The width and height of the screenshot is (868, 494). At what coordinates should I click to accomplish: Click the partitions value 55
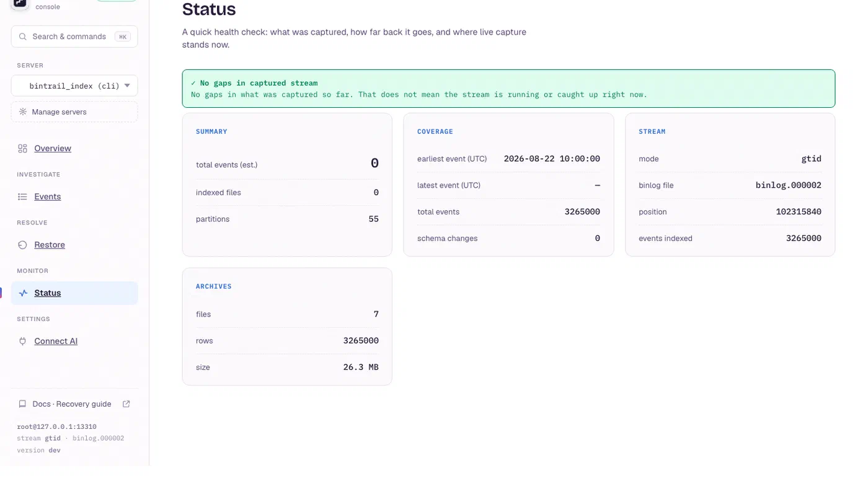(x=373, y=219)
